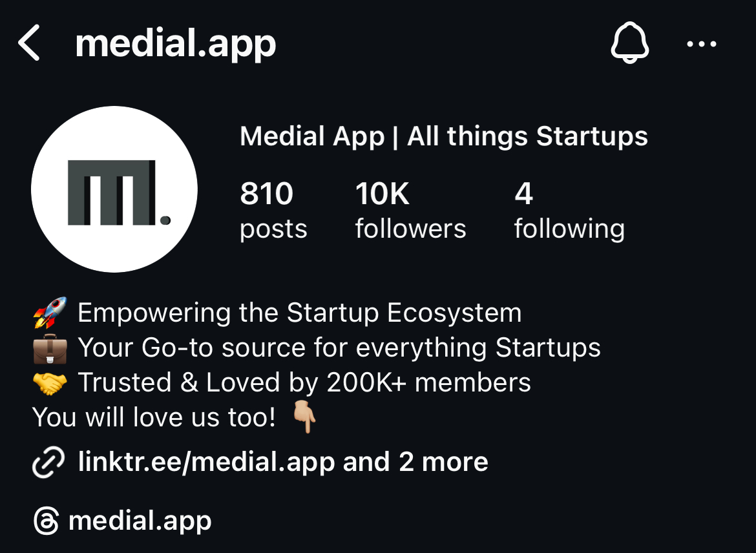This screenshot has height=553, width=756.
Task: Click the chain link icon
Action: point(48,462)
